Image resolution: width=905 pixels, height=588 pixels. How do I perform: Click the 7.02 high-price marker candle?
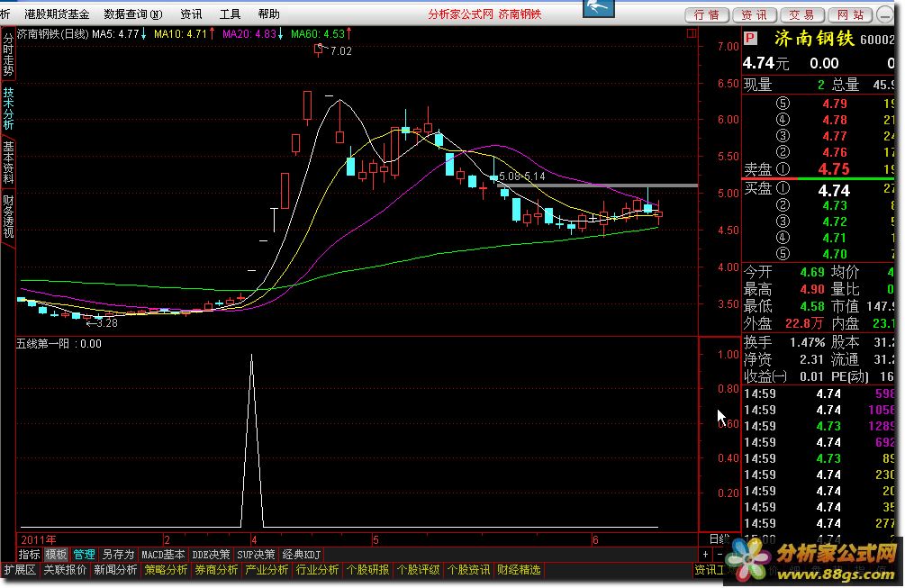point(318,50)
